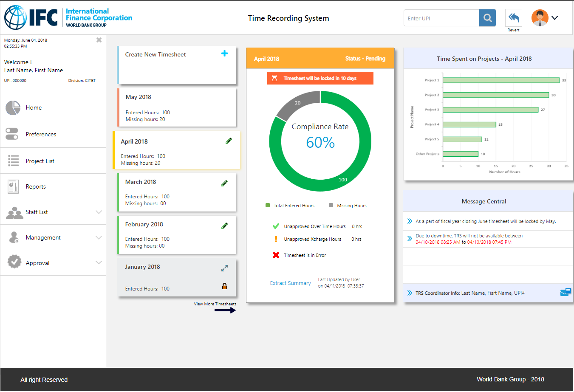Expand the January 2018 timesheet card

[224, 268]
